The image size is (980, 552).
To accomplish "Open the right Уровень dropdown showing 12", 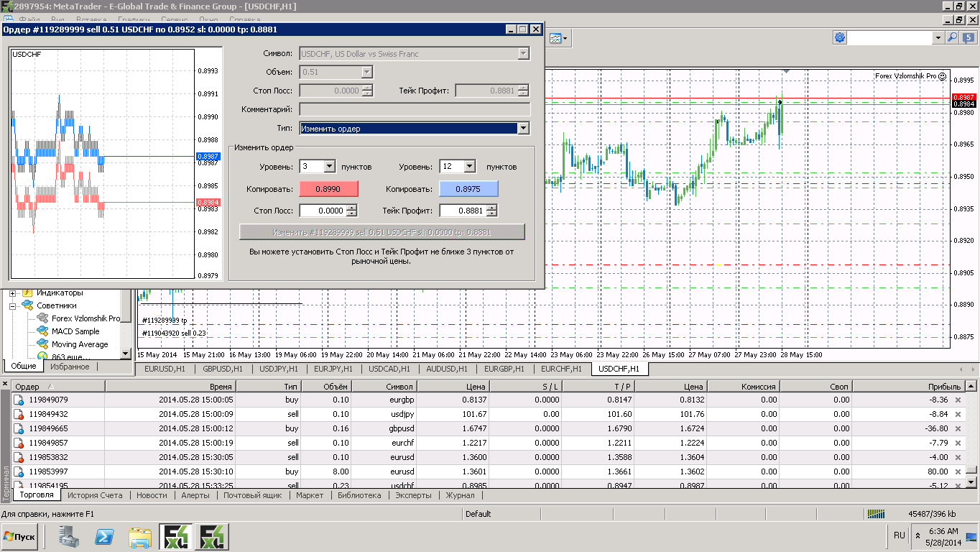I will (x=469, y=166).
